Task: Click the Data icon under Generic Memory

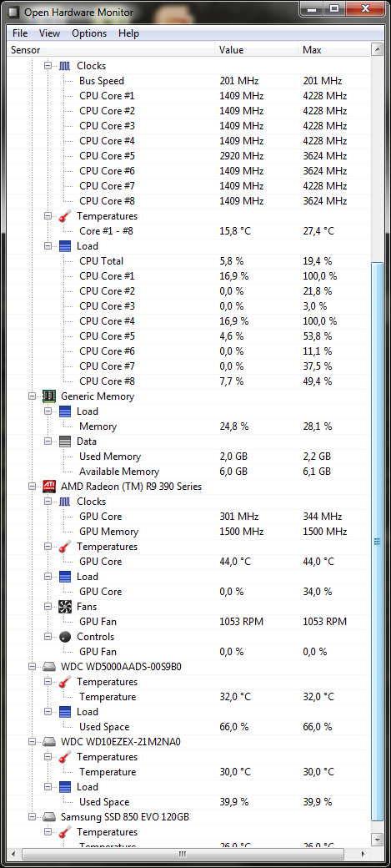Action: (65, 442)
